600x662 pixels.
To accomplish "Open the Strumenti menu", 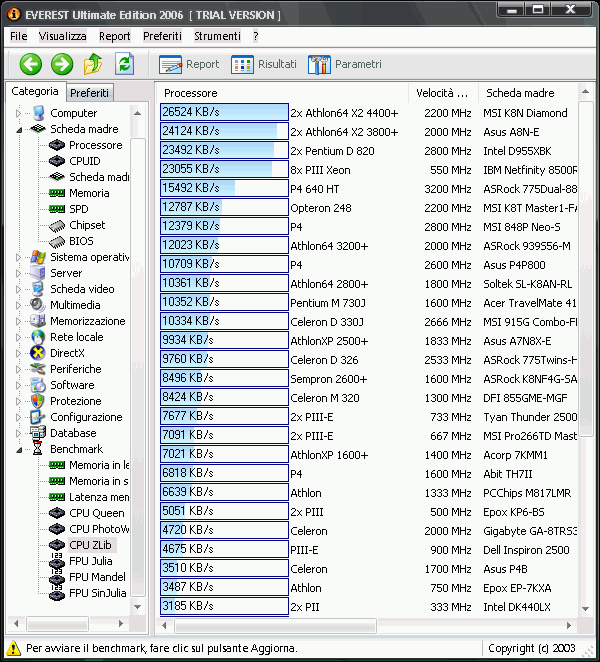I will pyautogui.click(x=217, y=36).
